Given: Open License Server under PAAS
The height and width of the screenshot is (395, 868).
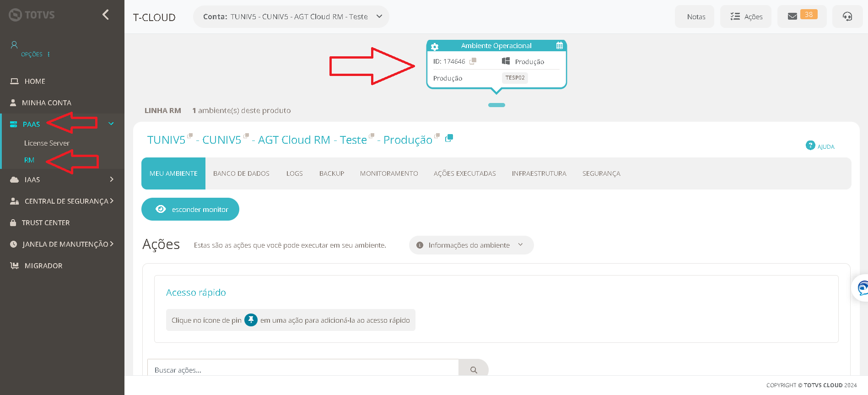Looking at the screenshot, I should [x=47, y=143].
